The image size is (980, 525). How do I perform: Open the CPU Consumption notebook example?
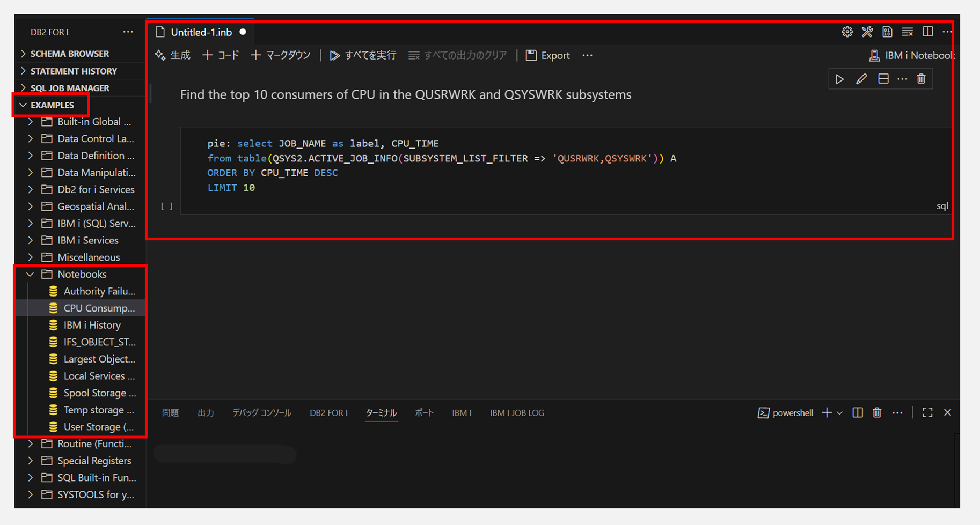tap(81, 308)
